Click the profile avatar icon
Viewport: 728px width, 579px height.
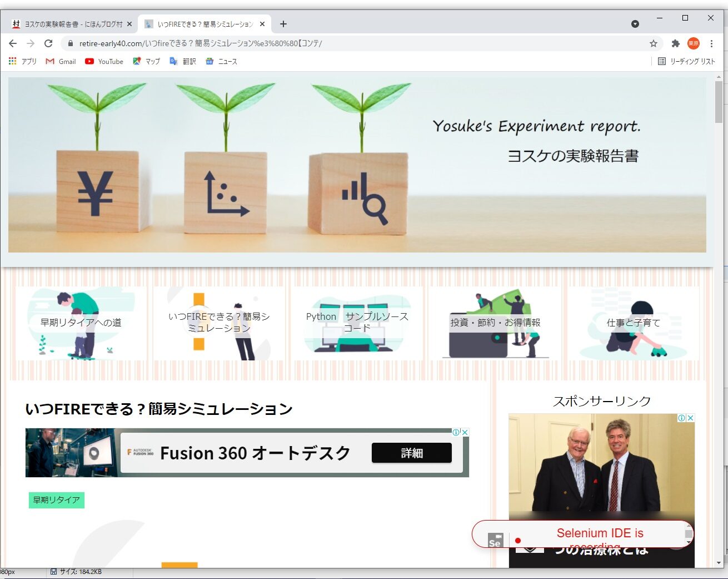(693, 43)
